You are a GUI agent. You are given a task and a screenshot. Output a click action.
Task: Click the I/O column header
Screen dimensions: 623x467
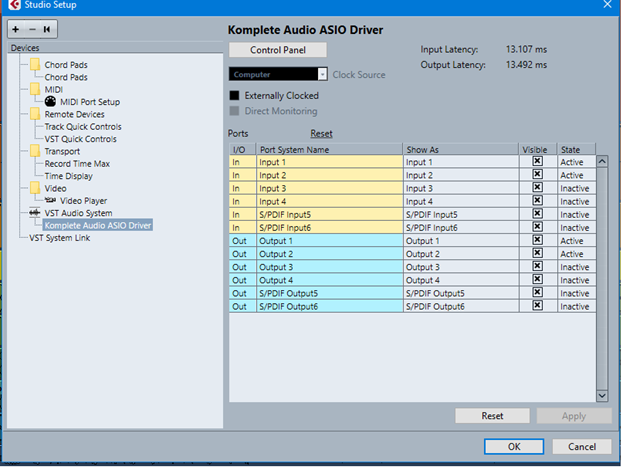click(242, 149)
